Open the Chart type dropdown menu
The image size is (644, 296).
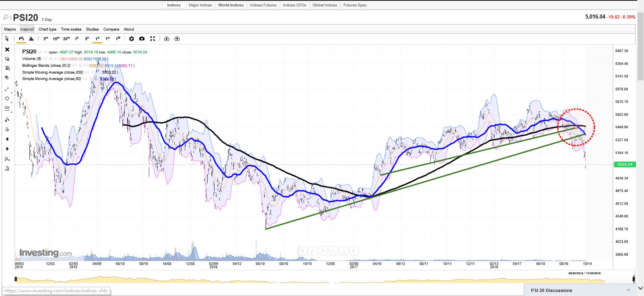[x=47, y=29]
